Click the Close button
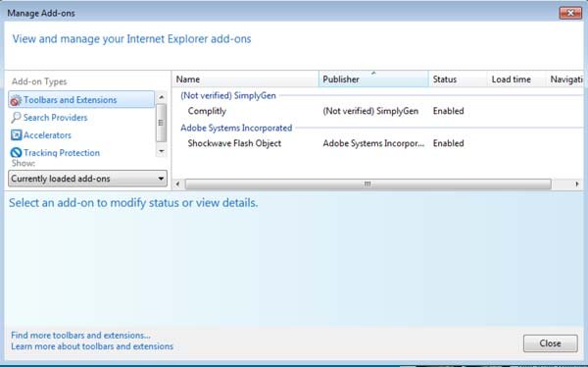588x367 pixels. (x=550, y=343)
